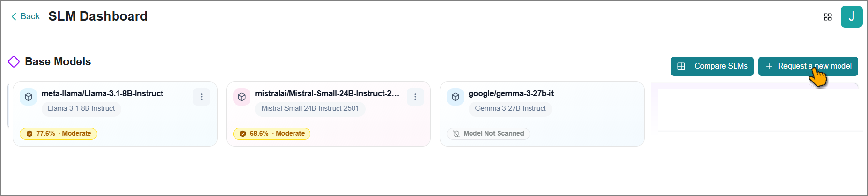Open the Llama card three-dot menu
868x196 pixels.
click(x=202, y=97)
